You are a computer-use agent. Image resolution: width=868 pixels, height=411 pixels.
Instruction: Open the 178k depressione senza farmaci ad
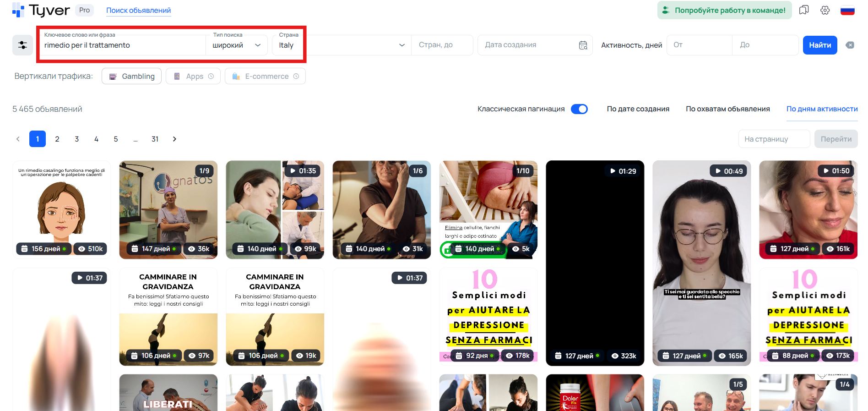point(488,317)
